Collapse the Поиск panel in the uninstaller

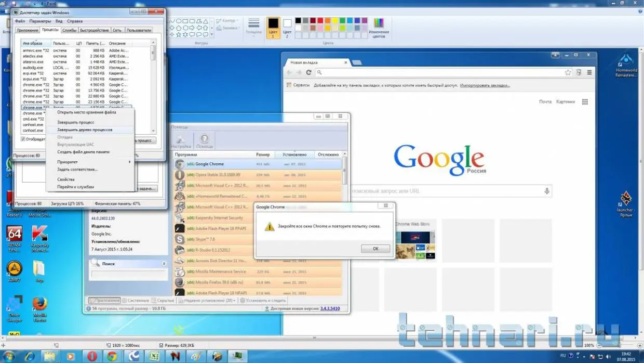[165, 264]
